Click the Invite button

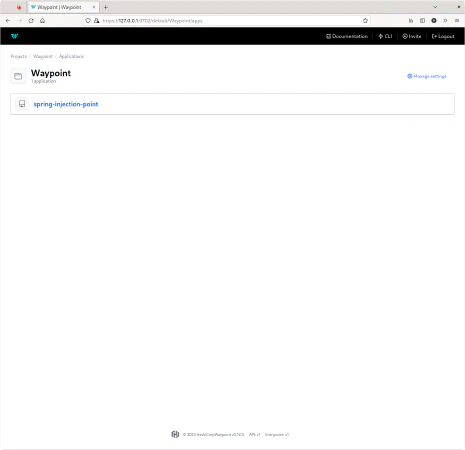412,36
